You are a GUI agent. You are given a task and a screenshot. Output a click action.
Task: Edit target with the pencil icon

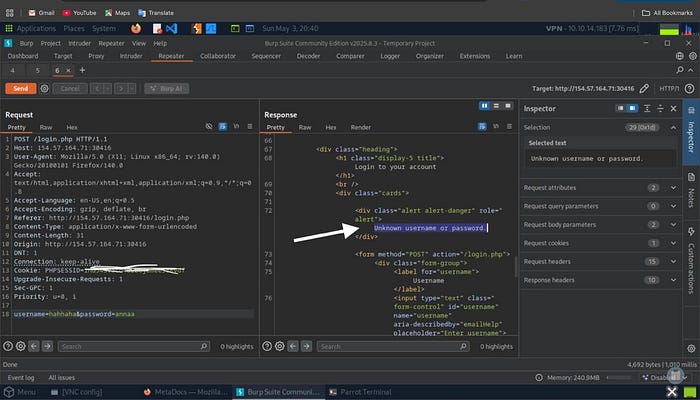pyautogui.click(x=644, y=88)
